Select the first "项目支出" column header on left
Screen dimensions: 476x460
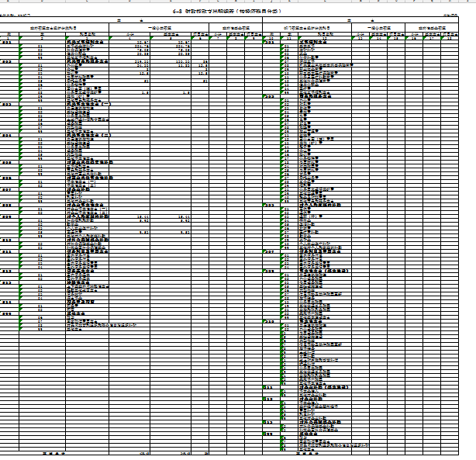click(x=200, y=33)
